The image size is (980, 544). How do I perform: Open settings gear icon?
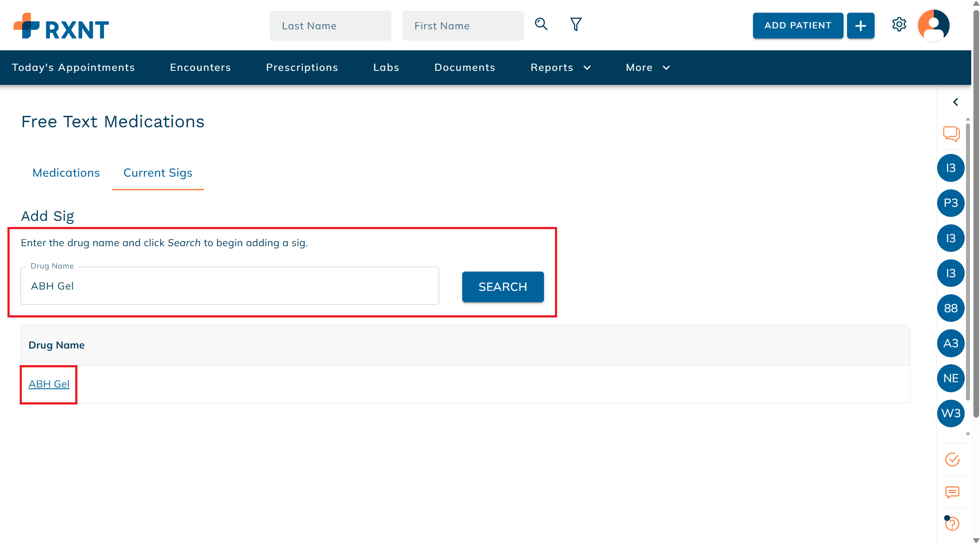[x=899, y=24]
